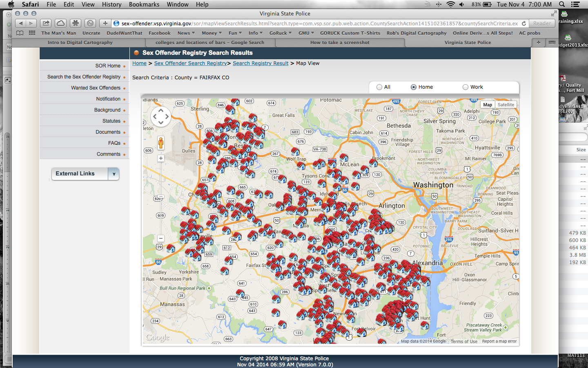
Task: Show all tabs overview icon
Action: [x=552, y=43]
